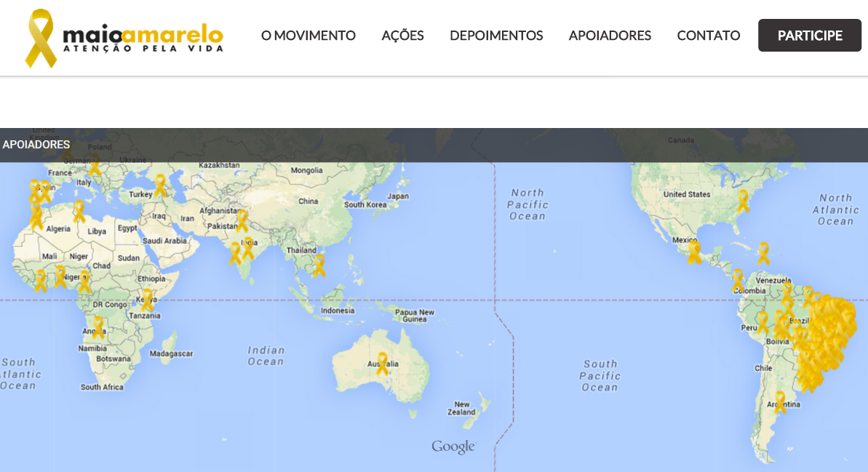Viewport: 868px width, 472px height.
Task: Click the ribbon marker in the Caribbean
Action: click(764, 253)
